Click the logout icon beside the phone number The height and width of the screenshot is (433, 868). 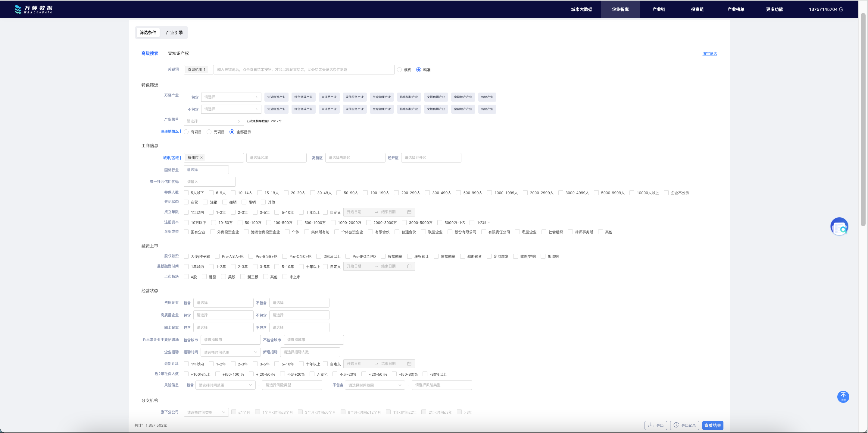pos(841,9)
